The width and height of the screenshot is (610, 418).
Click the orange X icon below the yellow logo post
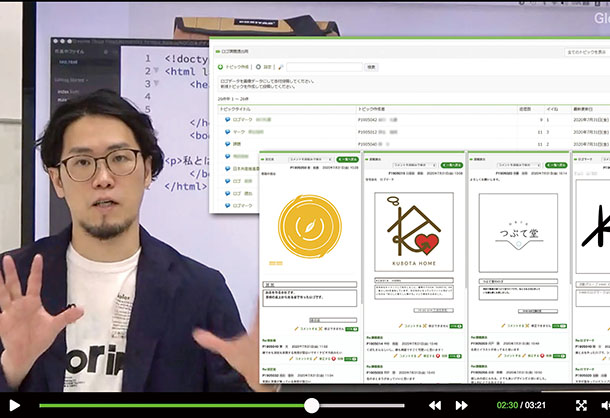[x=321, y=329]
